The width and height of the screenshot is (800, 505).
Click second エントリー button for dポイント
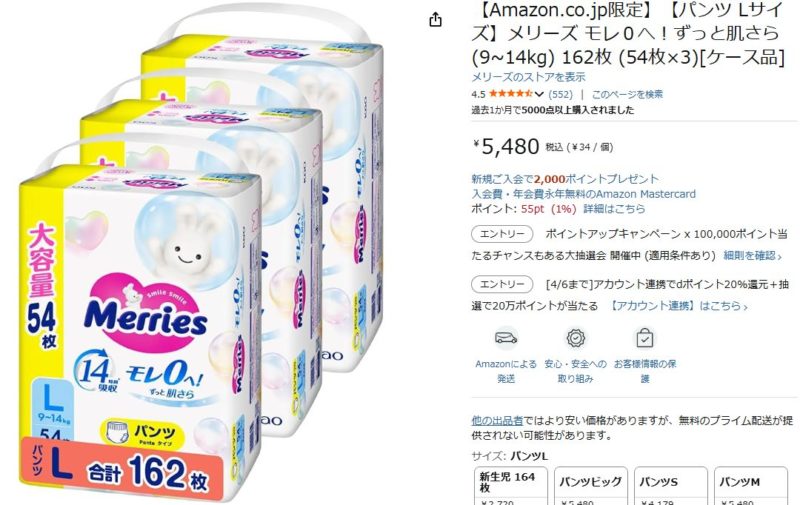point(502,284)
